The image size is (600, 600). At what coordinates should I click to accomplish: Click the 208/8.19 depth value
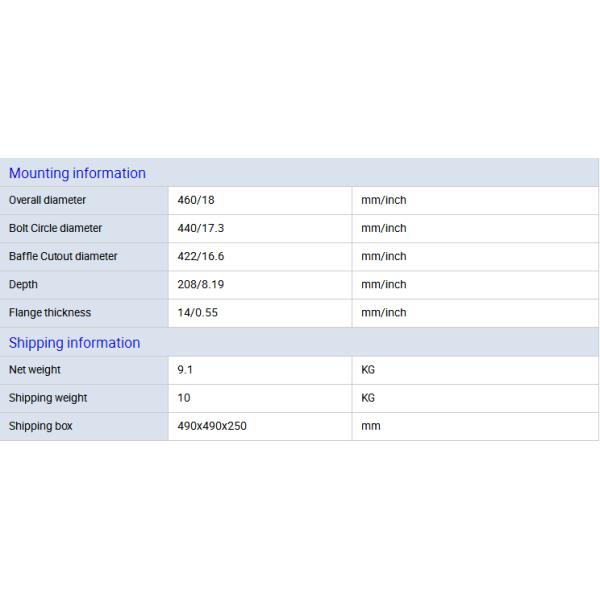point(200,284)
